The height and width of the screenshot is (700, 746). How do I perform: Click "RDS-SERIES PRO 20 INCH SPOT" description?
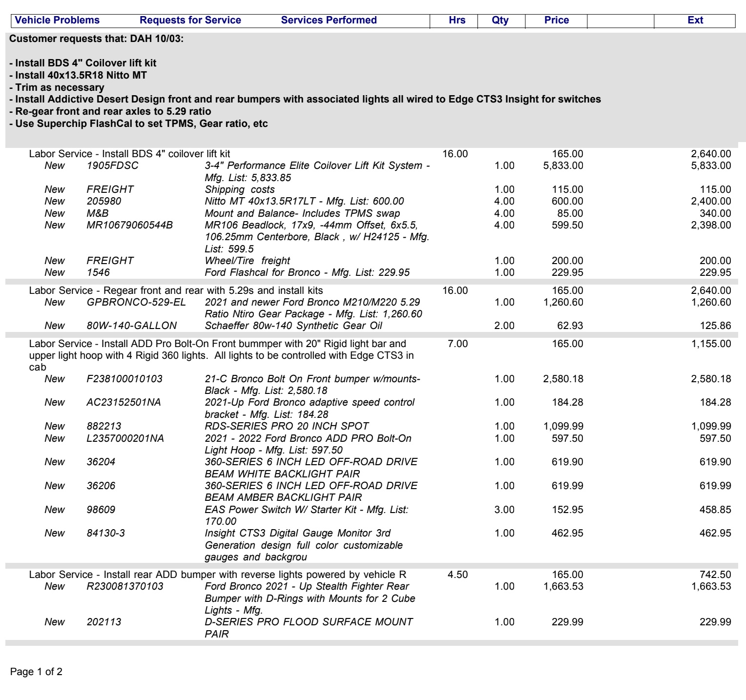point(287,427)
